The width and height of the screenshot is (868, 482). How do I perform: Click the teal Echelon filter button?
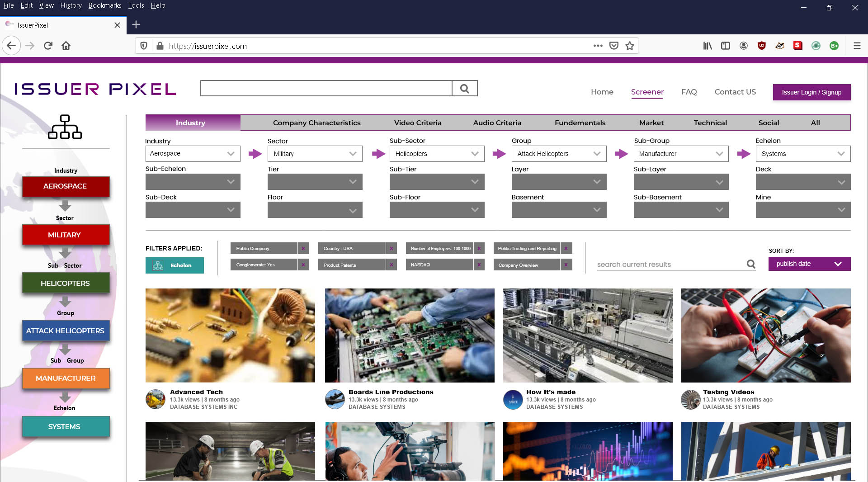click(x=175, y=265)
